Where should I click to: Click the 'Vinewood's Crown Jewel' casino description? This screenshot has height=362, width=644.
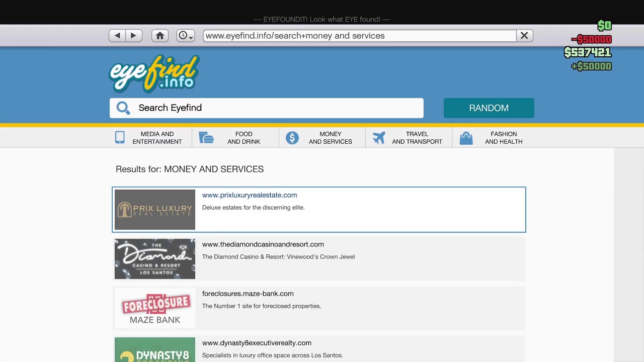pyautogui.click(x=279, y=257)
